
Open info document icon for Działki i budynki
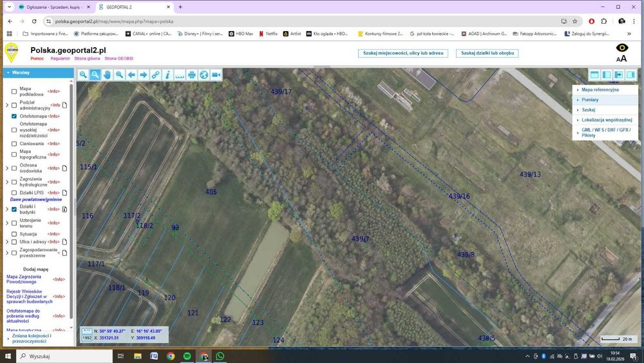[64, 210]
